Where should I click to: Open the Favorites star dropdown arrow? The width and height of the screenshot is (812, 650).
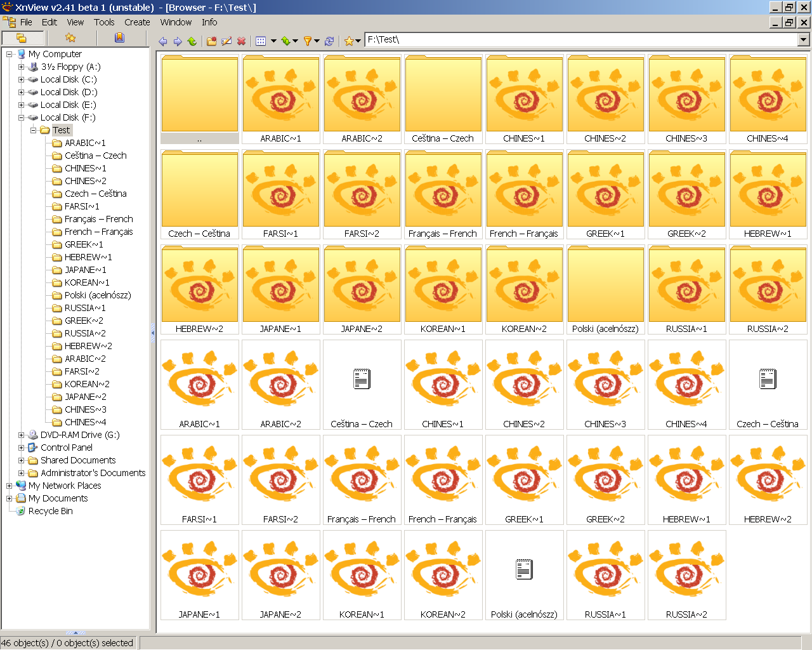358,41
